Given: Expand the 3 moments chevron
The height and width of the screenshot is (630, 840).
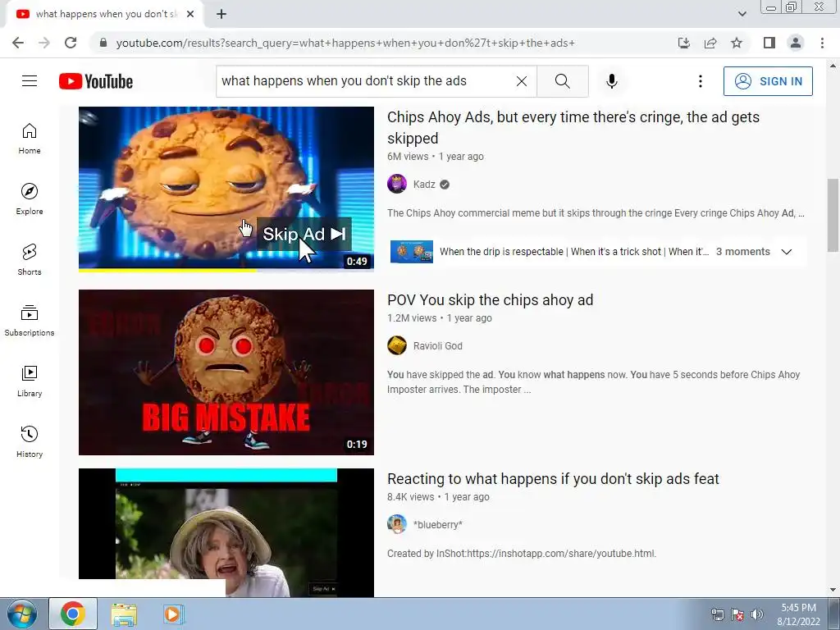Looking at the screenshot, I should (x=787, y=252).
